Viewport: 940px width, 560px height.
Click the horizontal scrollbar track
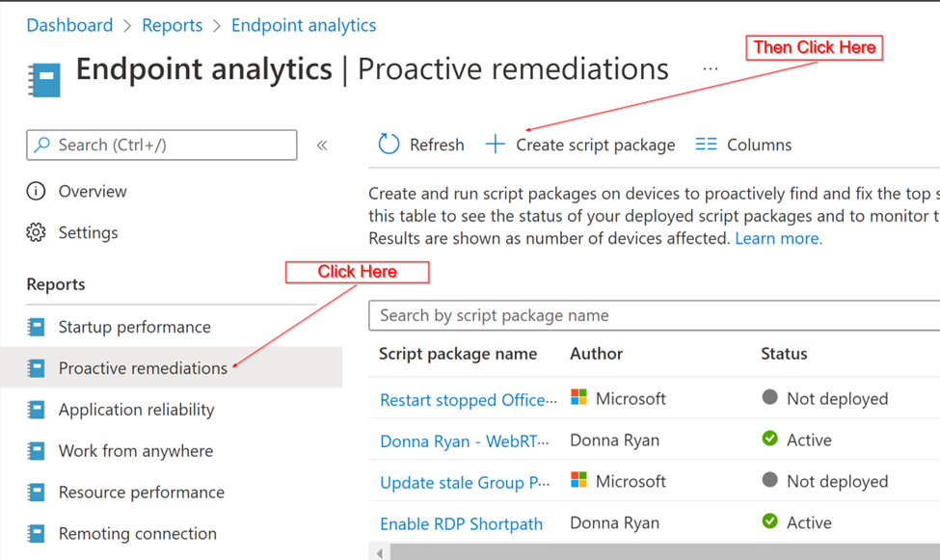665,552
